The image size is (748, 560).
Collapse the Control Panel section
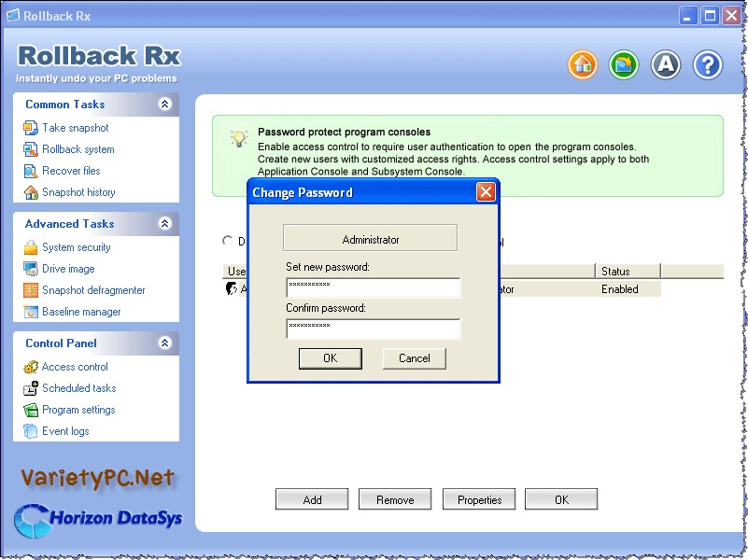[x=165, y=343]
